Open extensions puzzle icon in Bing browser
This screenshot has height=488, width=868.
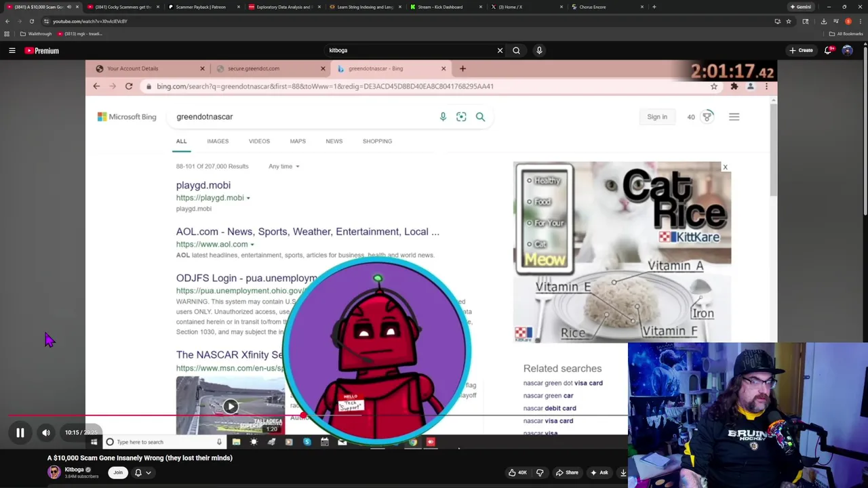point(734,86)
